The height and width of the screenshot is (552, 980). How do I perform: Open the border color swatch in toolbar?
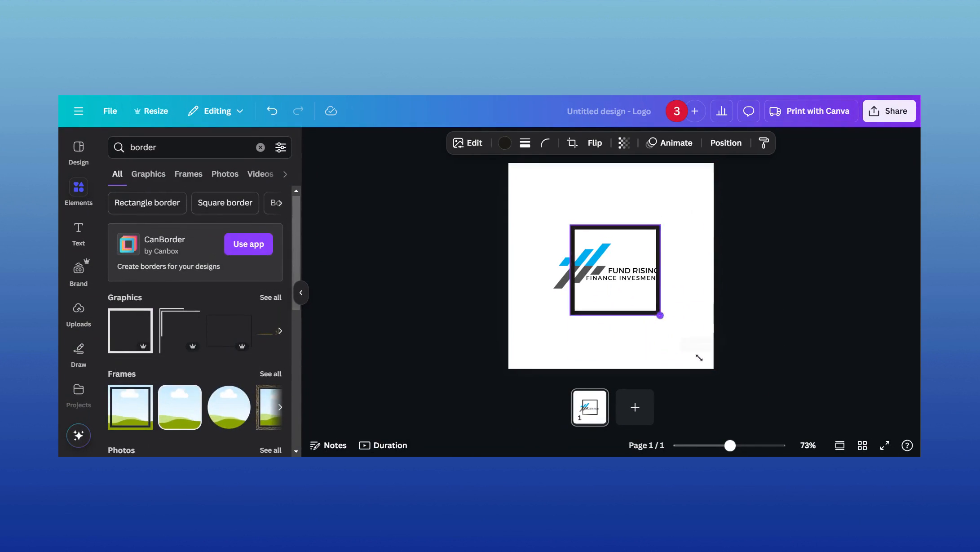pyautogui.click(x=504, y=142)
